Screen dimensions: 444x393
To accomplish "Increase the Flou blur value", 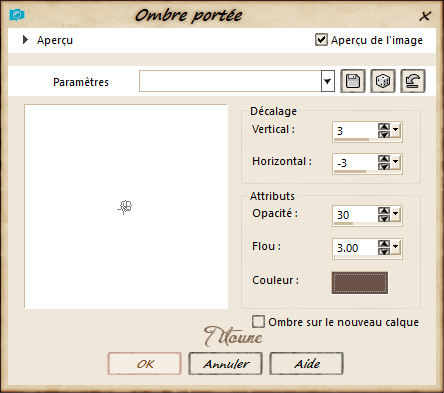I will click(384, 244).
